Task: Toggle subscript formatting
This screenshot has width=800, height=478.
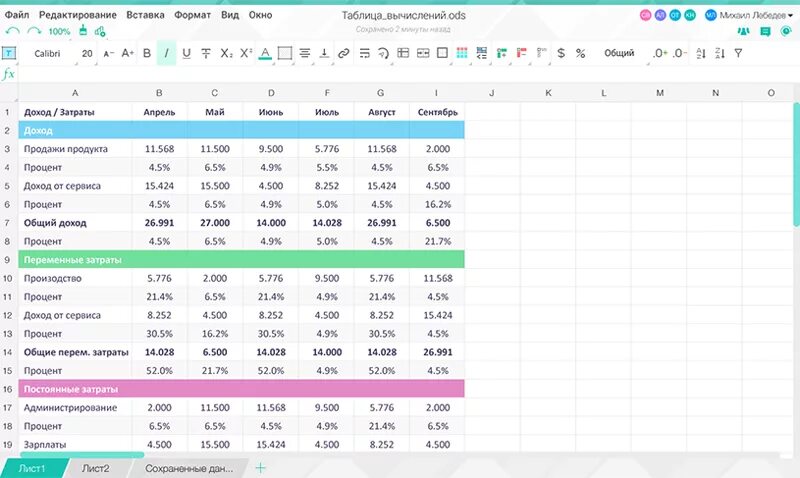Action: [226, 53]
